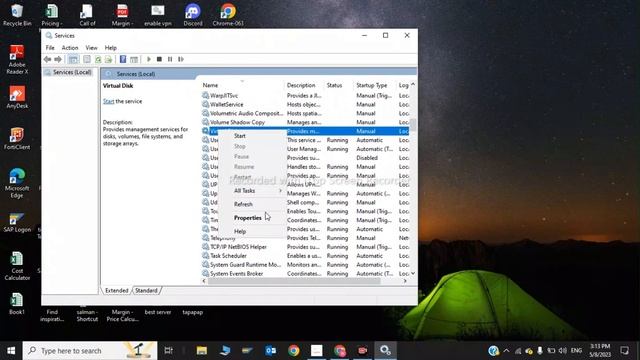Click the toolbar Properties sheet icon
Viewport: 640px width, 360px height.
87,60
